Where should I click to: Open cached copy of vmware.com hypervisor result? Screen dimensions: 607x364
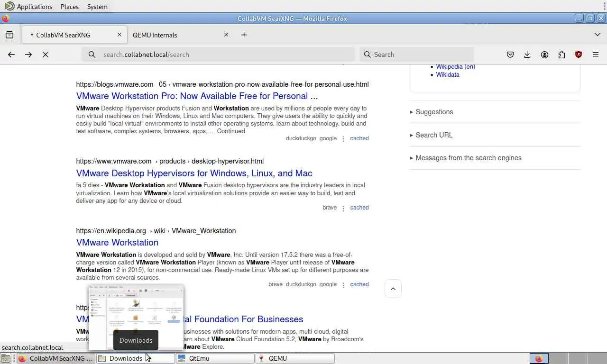click(359, 208)
